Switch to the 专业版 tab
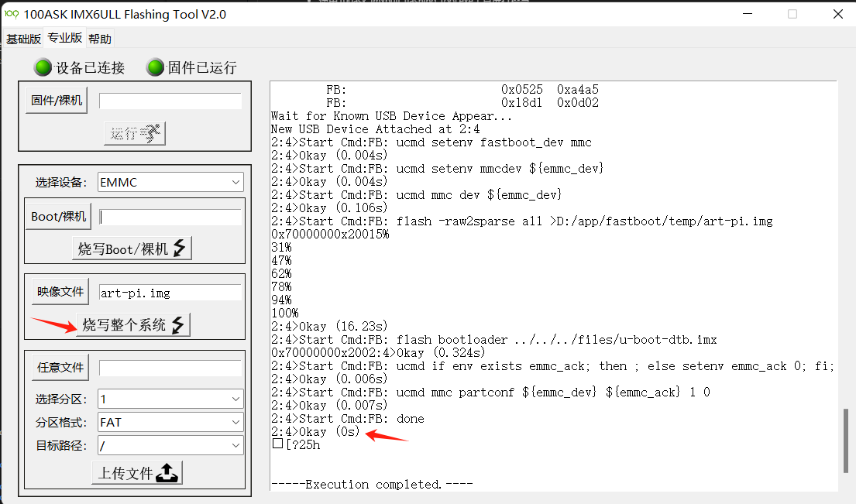 tap(64, 38)
